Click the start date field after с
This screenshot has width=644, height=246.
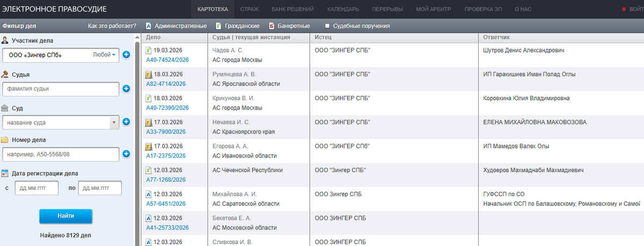36,188
